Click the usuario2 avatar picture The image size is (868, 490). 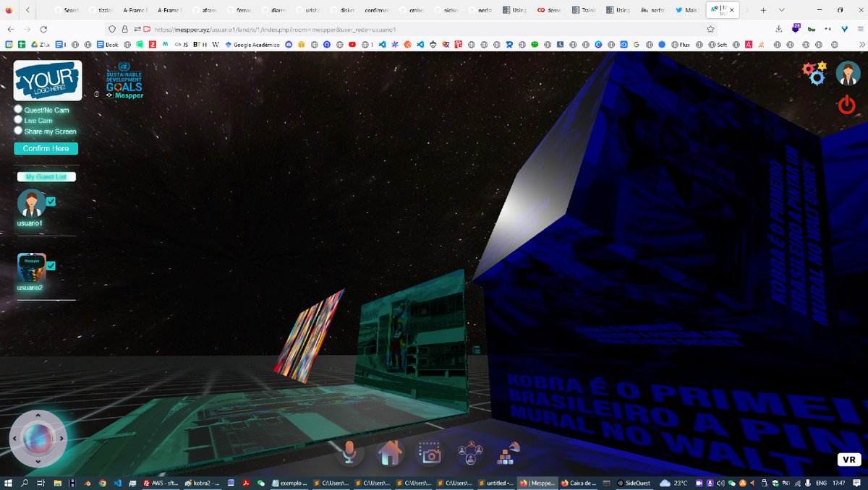(32, 267)
